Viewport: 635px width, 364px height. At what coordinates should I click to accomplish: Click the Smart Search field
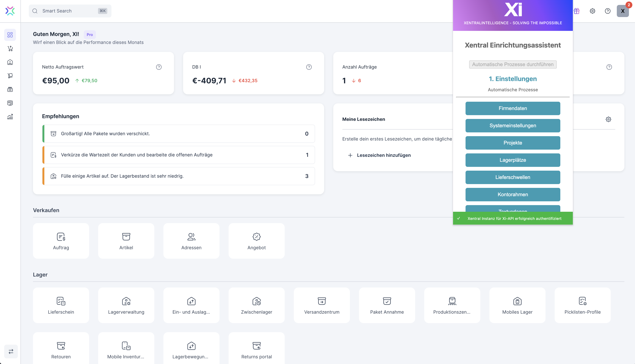[70, 11]
